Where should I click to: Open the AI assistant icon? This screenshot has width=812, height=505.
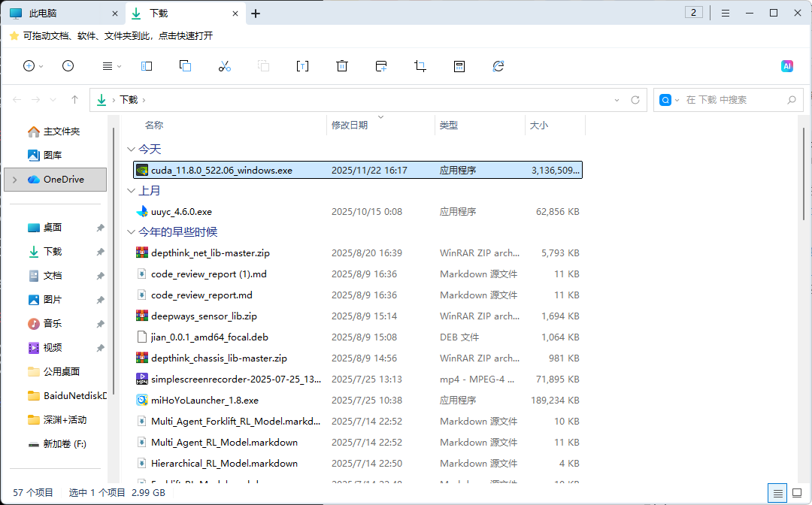pos(787,65)
